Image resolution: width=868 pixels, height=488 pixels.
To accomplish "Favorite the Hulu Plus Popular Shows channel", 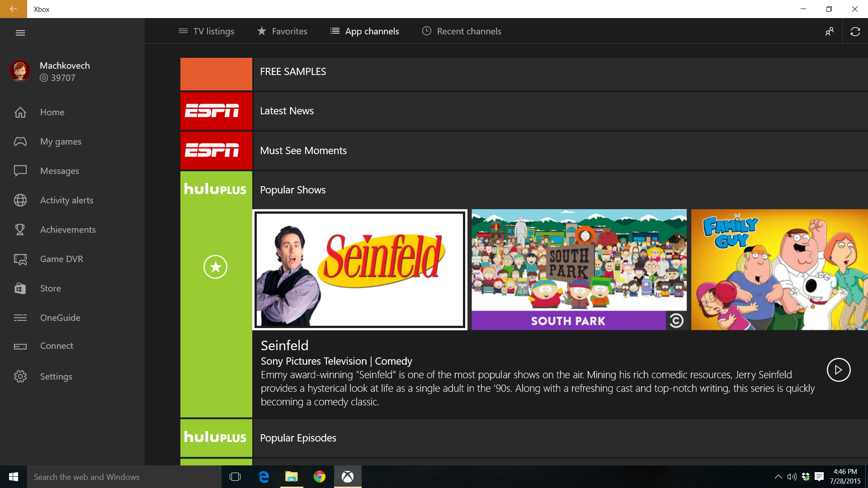I will click(x=216, y=267).
